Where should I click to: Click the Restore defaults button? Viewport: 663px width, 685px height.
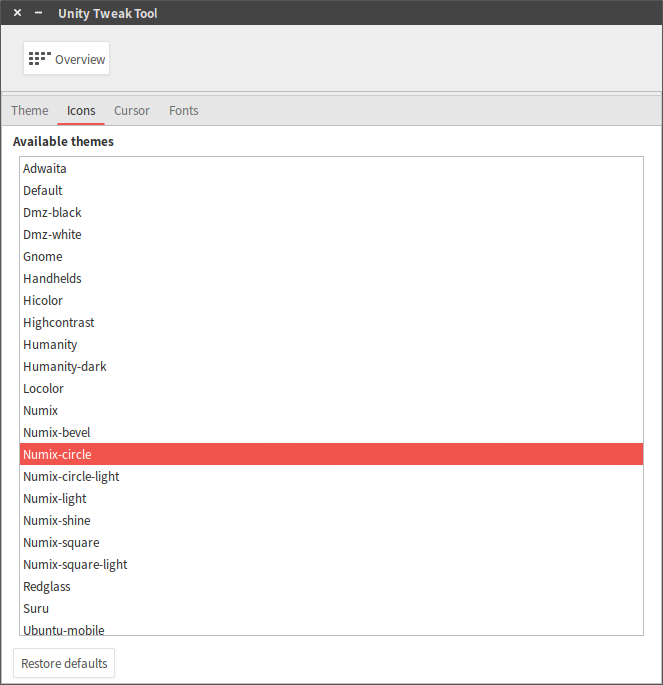[x=64, y=663]
